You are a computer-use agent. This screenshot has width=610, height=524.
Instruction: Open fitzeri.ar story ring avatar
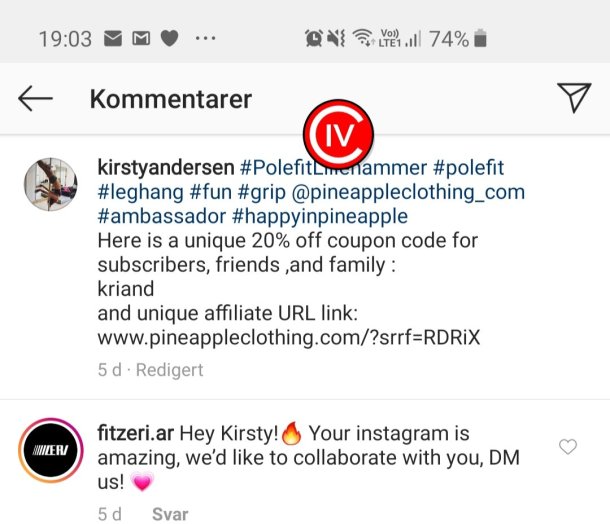pos(51,450)
